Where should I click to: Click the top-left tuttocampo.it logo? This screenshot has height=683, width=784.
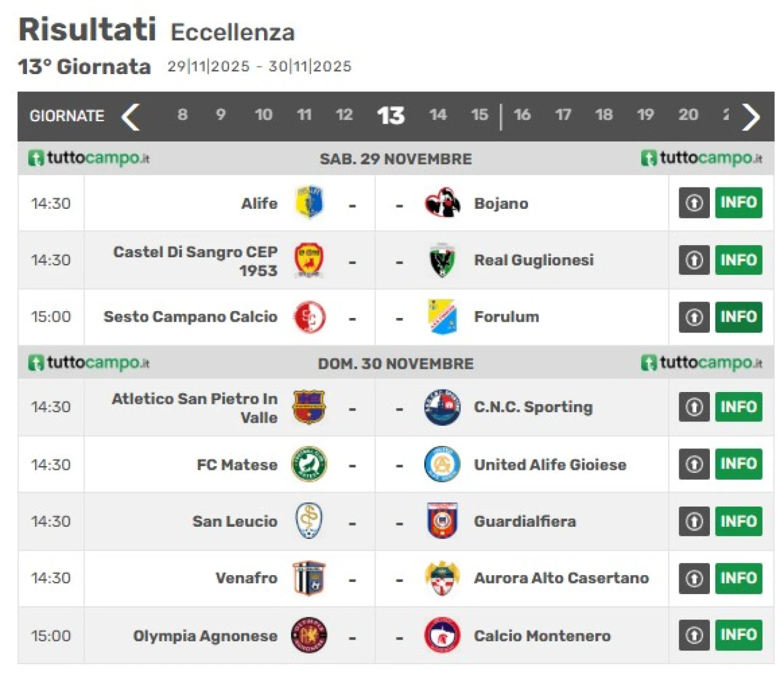coord(89,158)
